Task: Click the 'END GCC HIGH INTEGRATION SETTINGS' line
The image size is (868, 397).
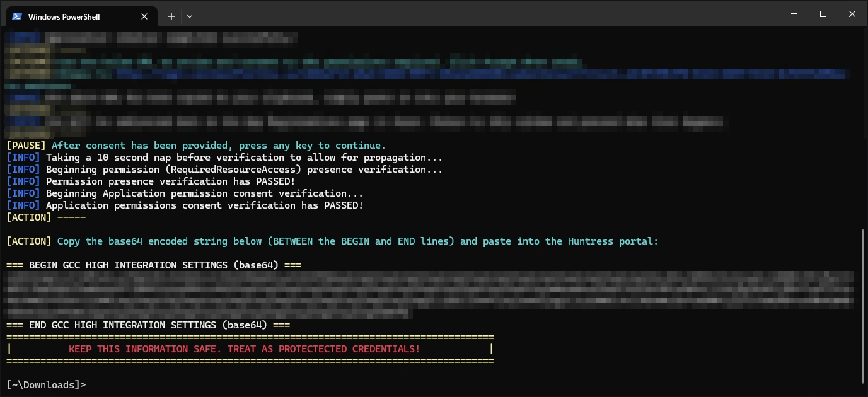Action: [x=148, y=325]
